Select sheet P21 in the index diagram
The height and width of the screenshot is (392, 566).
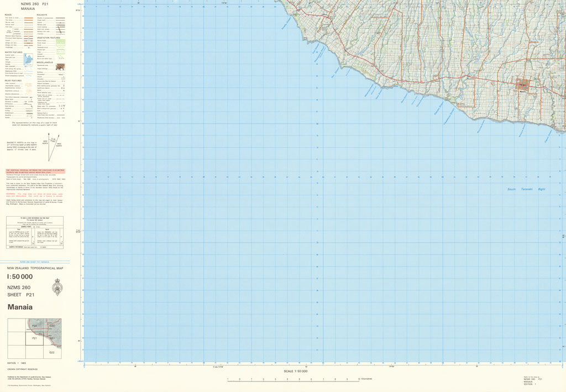point(34,338)
